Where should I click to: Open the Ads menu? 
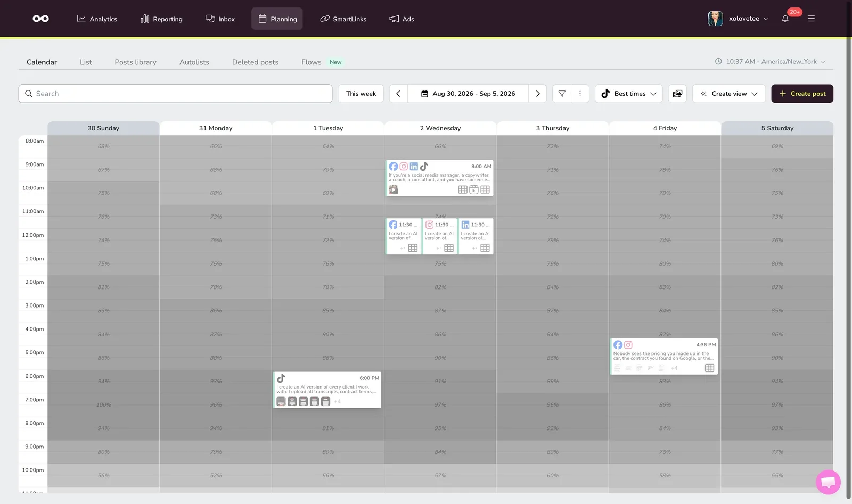[402, 19]
